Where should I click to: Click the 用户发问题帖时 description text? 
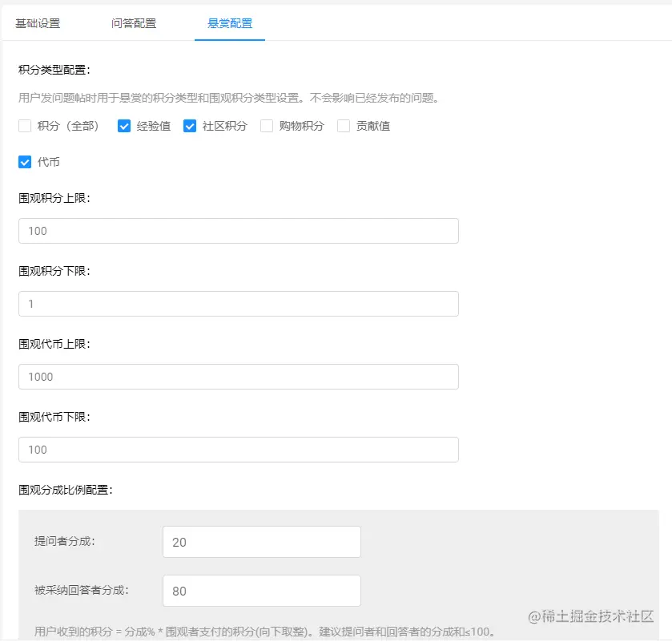[229, 98]
